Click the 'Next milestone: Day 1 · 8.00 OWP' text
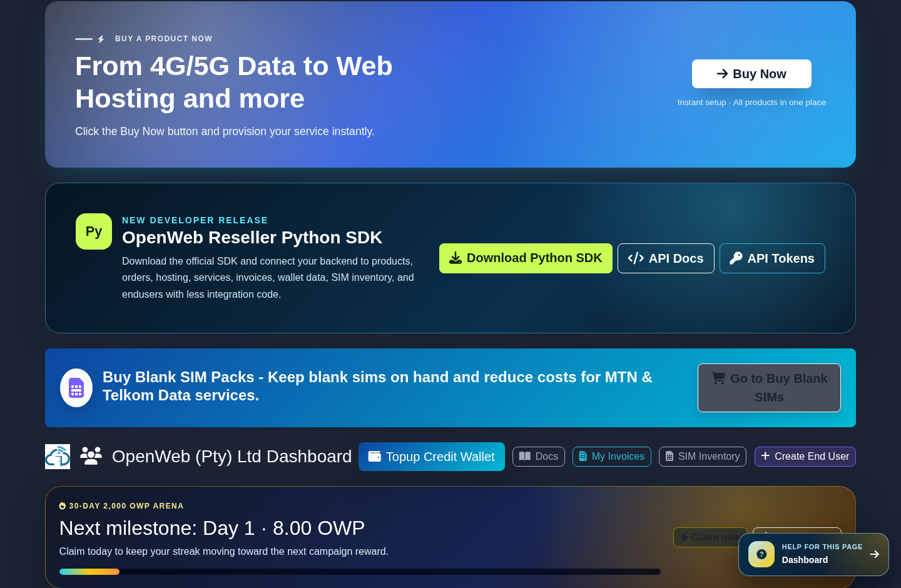 [212, 528]
